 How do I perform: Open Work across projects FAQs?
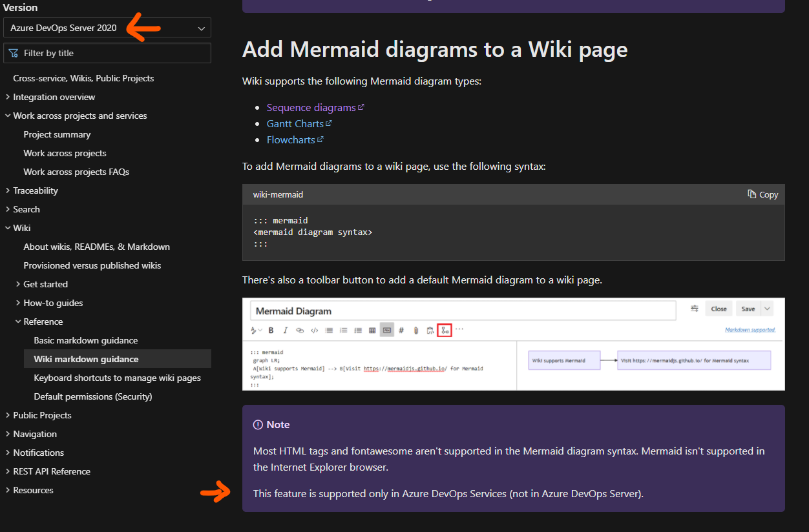(76, 172)
